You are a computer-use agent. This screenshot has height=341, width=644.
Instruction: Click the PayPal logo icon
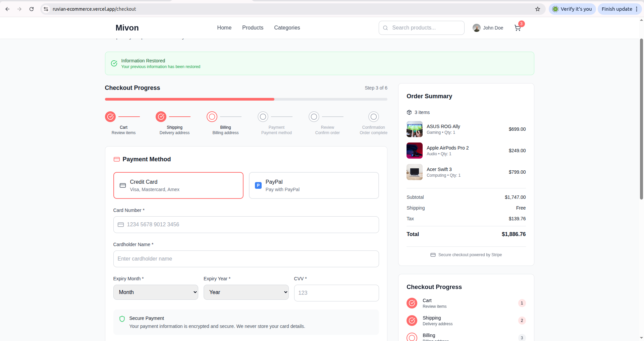tap(258, 185)
